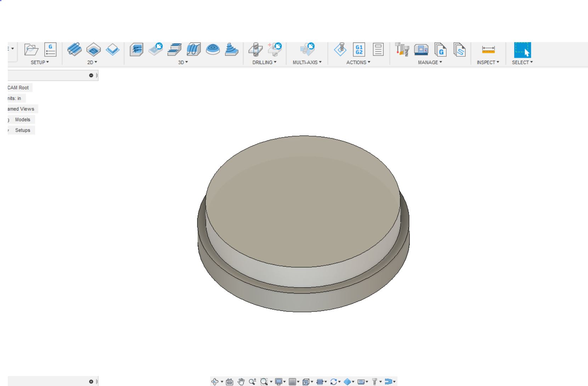Image resolution: width=588 pixels, height=386 pixels.
Task: Click the New Setup folder icon
Action: coord(31,50)
